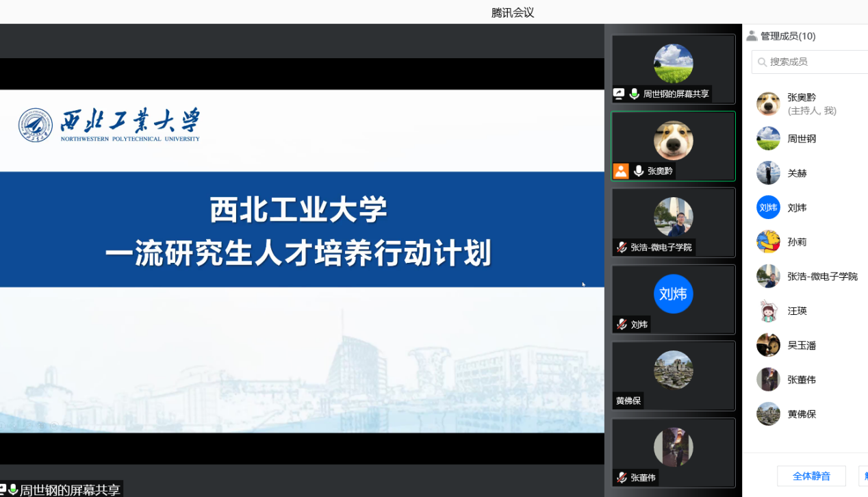Click the mic icon in bottom-left sharing label
The width and height of the screenshot is (868, 497).
tap(12, 489)
